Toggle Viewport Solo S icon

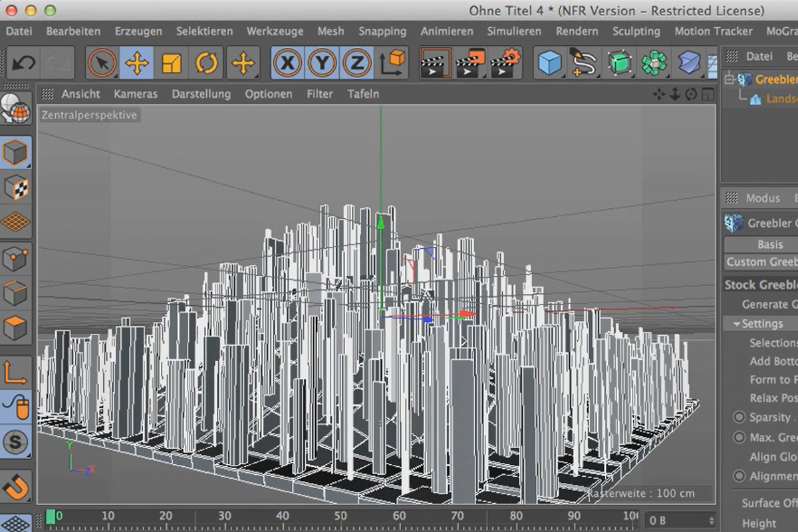point(15,442)
